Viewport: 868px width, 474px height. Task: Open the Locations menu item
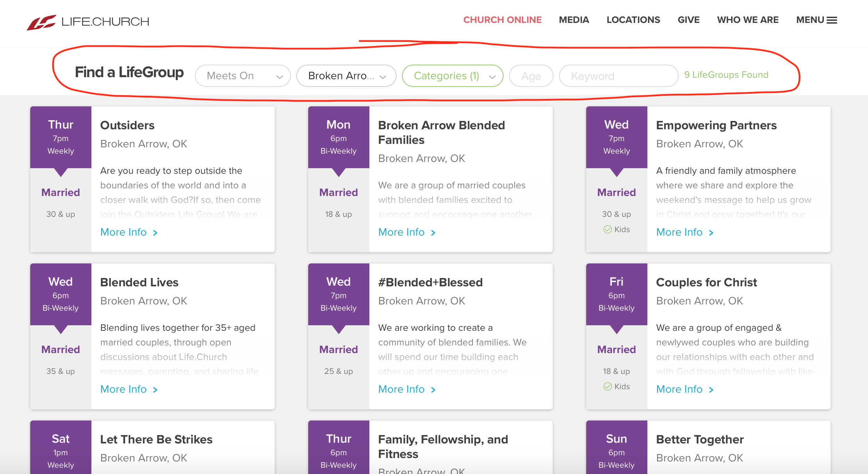633,20
